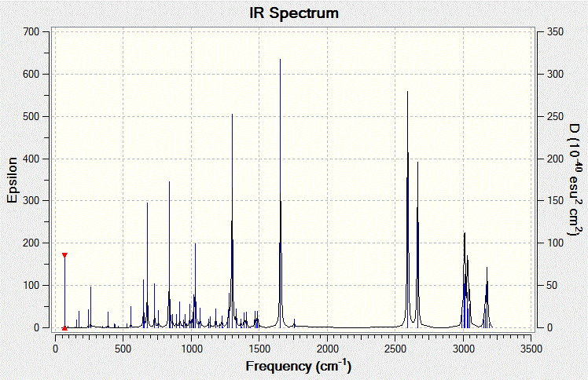Click the 3000 tick on Frequency axis
The width and height of the screenshot is (588, 380).
click(464, 349)
